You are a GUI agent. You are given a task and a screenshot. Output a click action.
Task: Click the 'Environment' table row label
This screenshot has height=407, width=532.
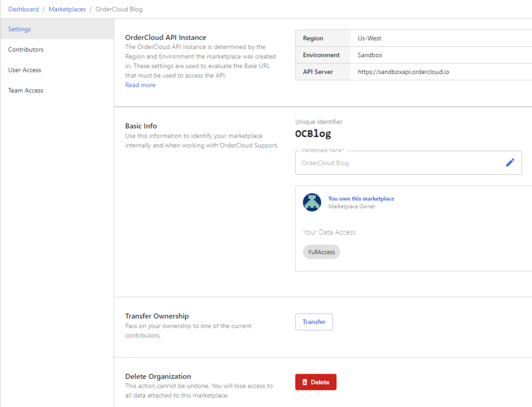point(321,55)
